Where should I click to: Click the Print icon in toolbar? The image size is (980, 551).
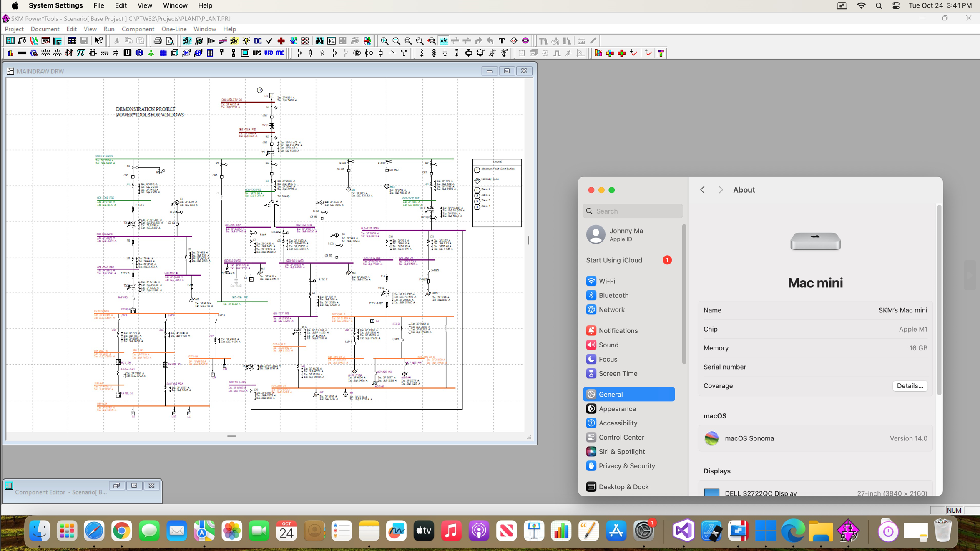coord(158,41)
